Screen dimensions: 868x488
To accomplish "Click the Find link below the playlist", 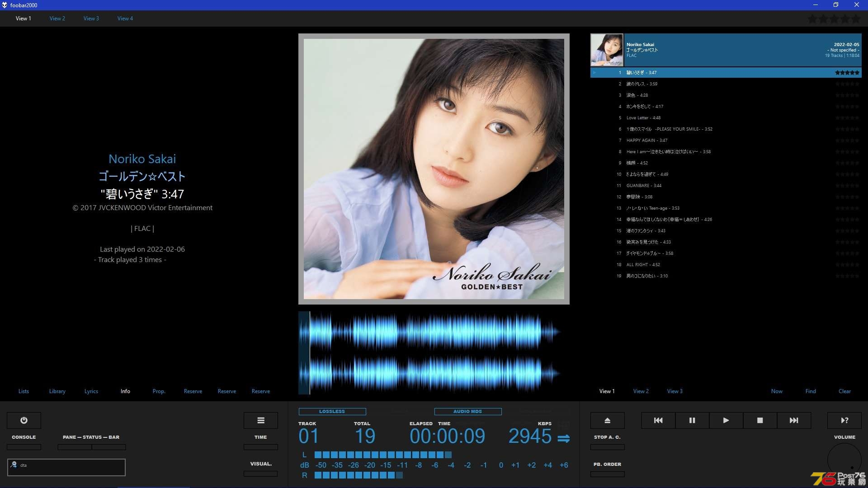I will (811, 391).
